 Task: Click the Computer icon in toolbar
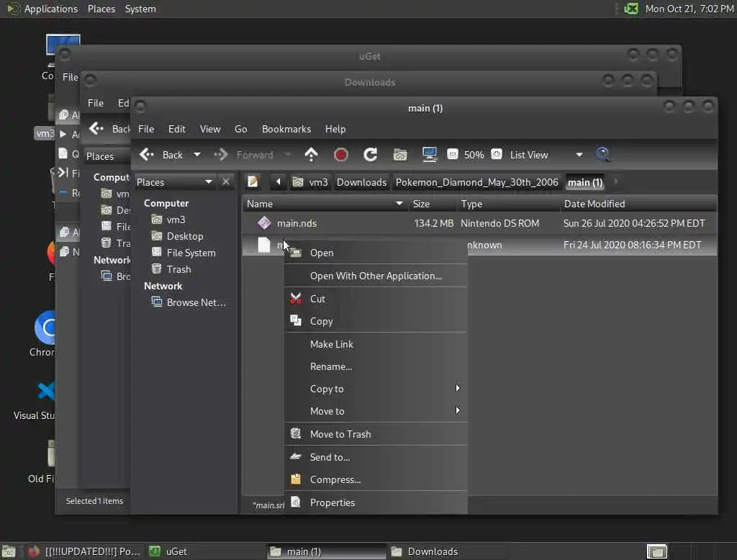430,154
